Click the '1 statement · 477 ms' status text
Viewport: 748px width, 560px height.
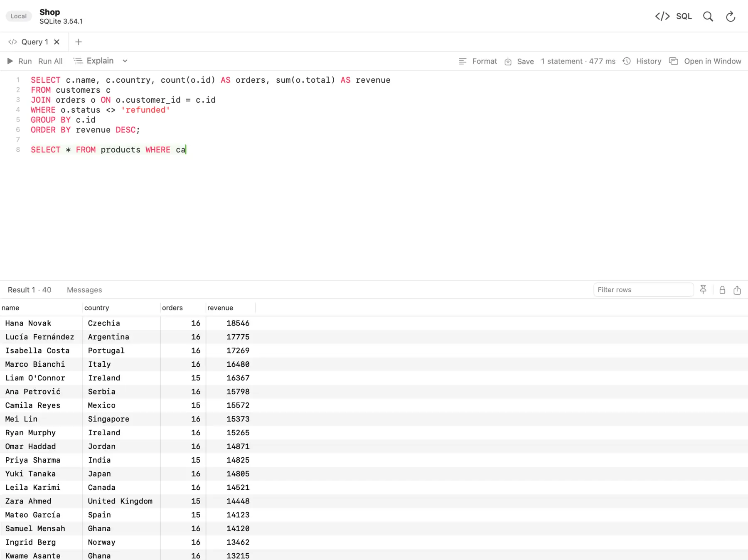pos(578,61)
